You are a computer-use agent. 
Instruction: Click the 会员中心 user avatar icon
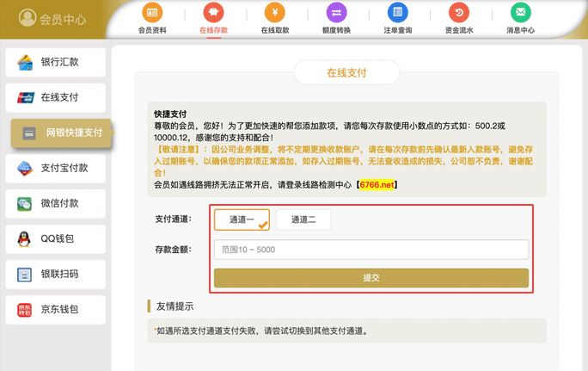[x=27, y=18]
